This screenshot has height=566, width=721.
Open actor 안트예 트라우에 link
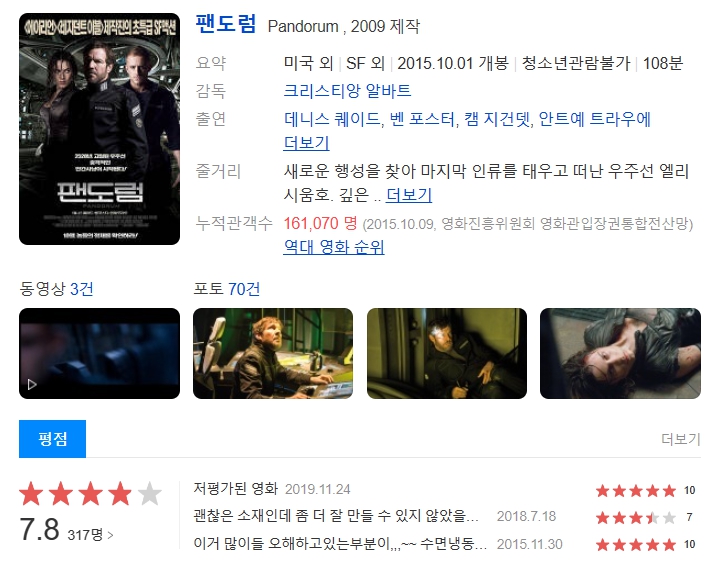pyautogui.click(x=595, y=119)
